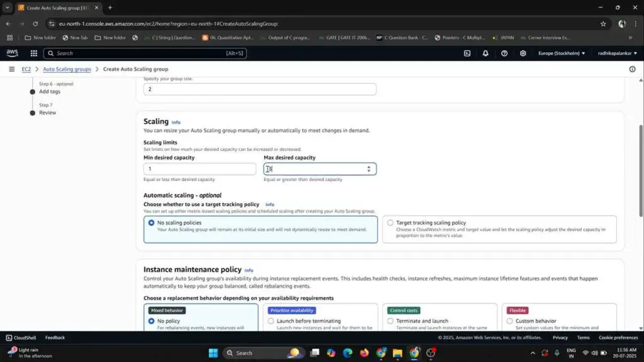The height and width of the screenshot is (362, 644).
Task: Open the Wi-Fi network status icon
Action: pos(586,353)
